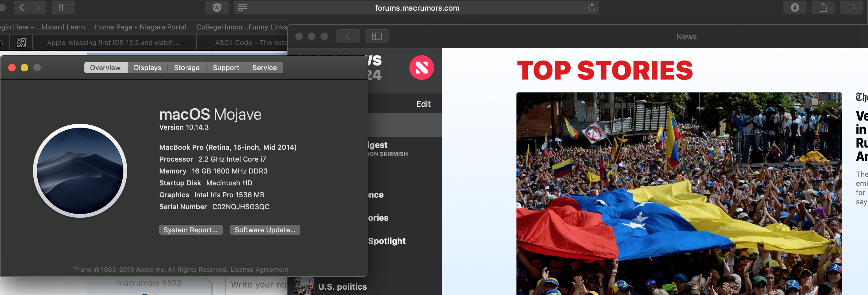Click System Report button
Viewport: 868px width, 295px height.
tap(191, 230)
